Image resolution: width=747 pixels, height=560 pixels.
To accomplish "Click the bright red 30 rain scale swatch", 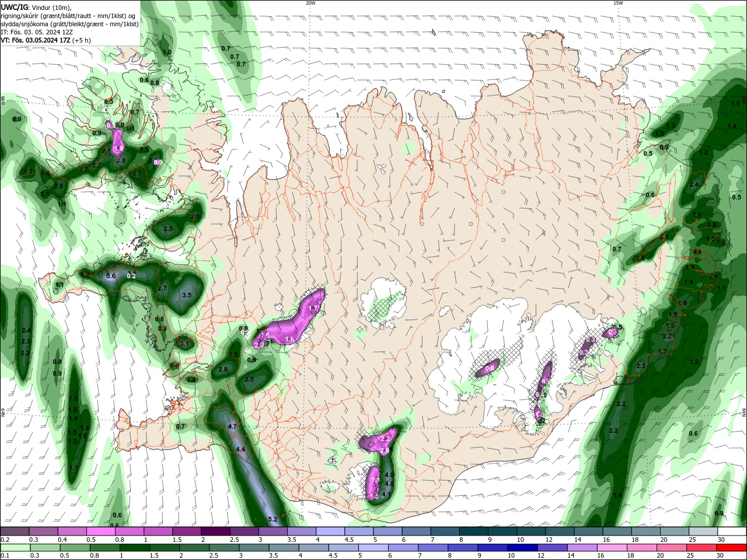I will tap(731, 548).
